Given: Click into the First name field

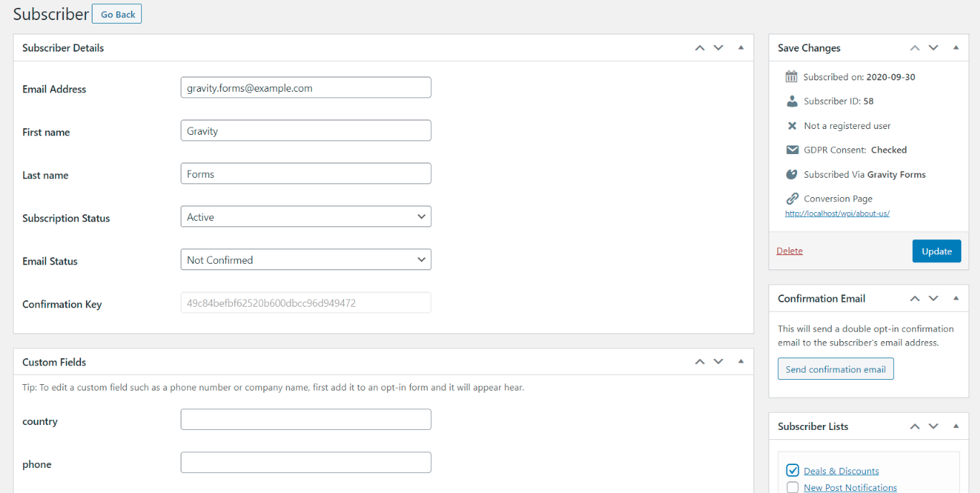Looking at the screenshot, I should tap(306, 130).
